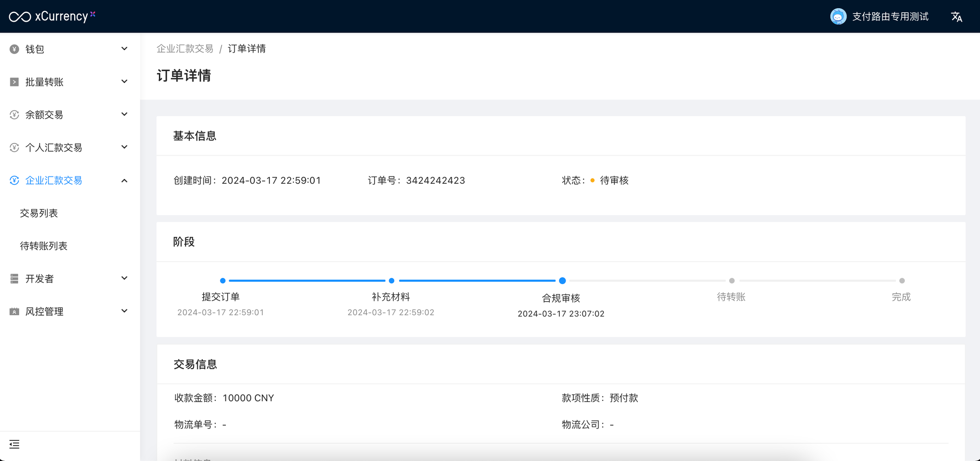The image size is (980, 461).
Task: Click the 基本信息 section heading
Action: (195, 136)
